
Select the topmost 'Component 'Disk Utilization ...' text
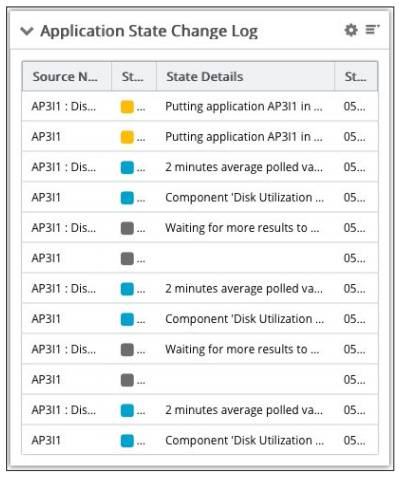(244, 198)
